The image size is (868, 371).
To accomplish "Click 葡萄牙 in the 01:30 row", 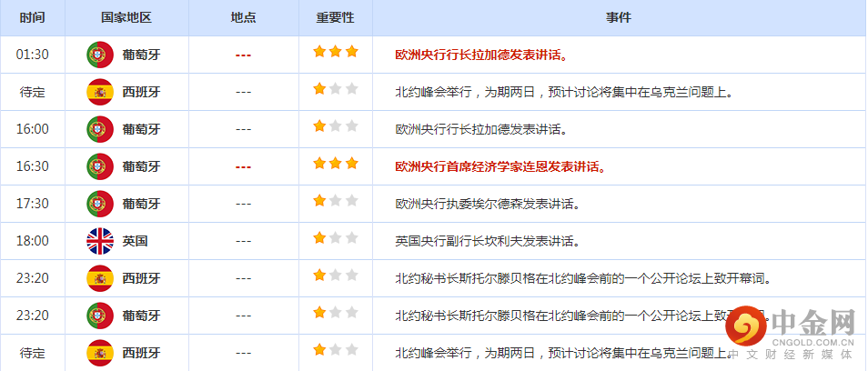I will click(141, 55).
